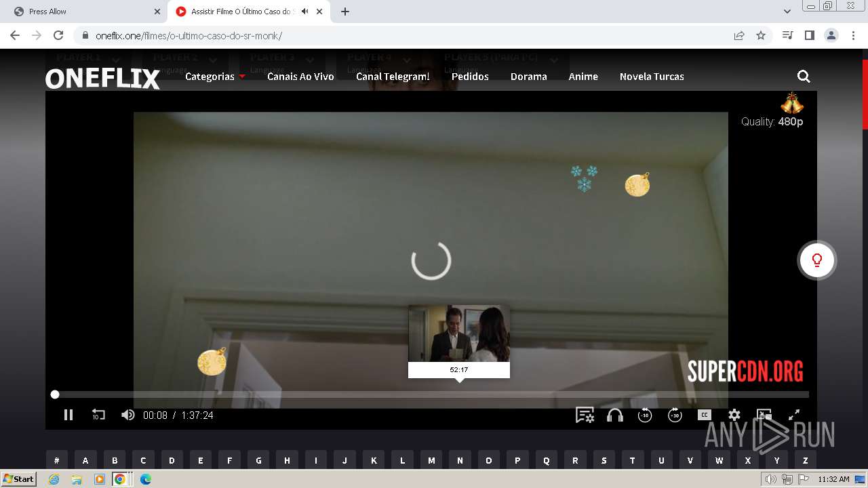
Task: Skip forward 30 seconds icon
Action: point(675,415)
